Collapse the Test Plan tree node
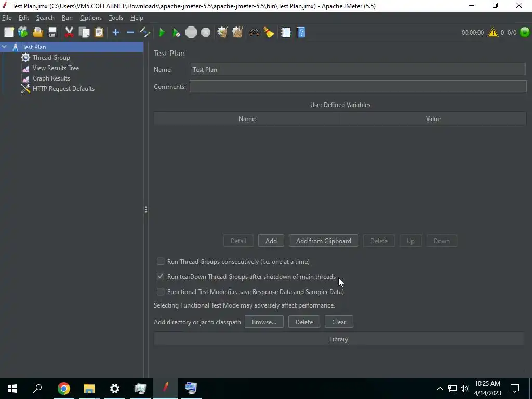This screenshot has width=532, height=399. tap(4, 47)
